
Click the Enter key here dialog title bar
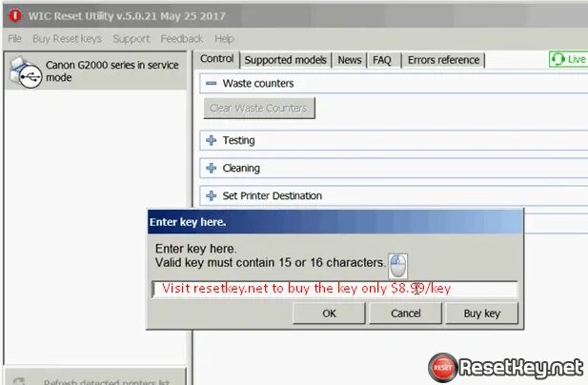click(335, 222)
